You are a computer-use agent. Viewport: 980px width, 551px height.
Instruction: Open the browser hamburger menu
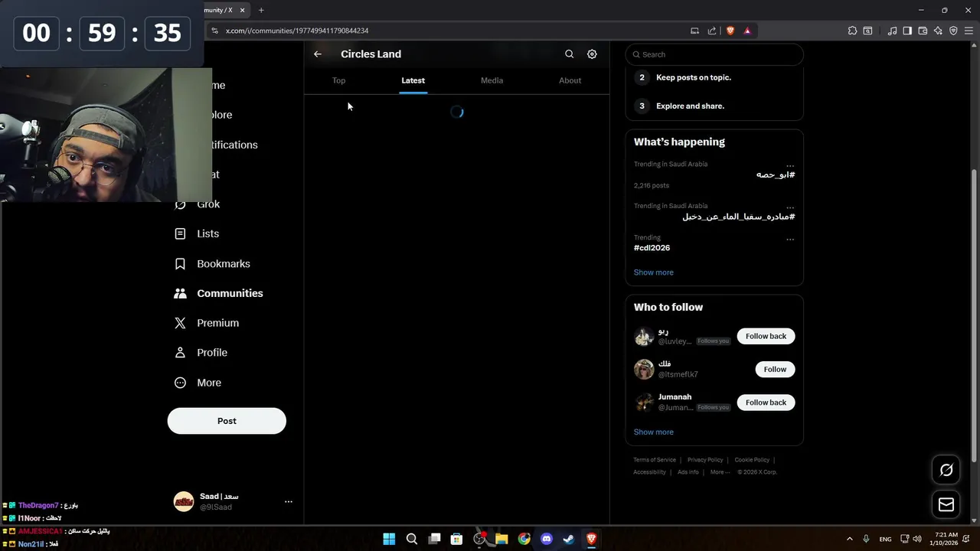click(x=969, y=31)
